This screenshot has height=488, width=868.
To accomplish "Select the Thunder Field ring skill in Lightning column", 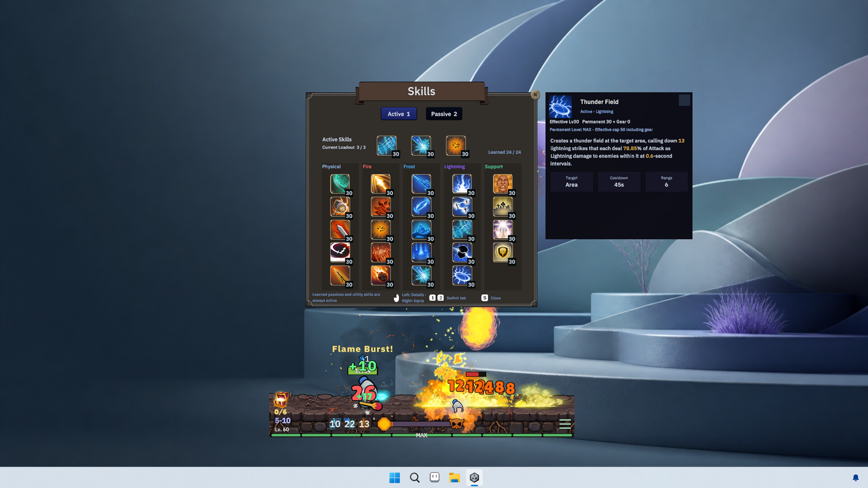I will 462,275.
